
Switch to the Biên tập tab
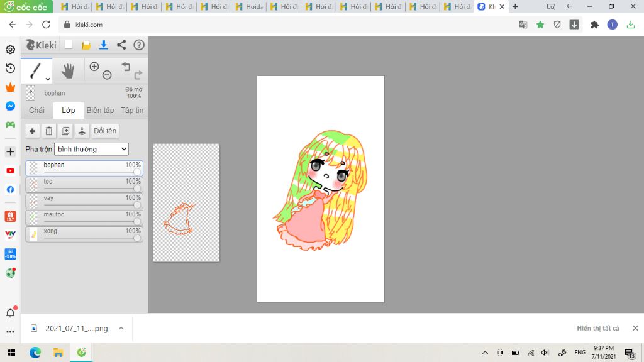[x=100, y=111]
